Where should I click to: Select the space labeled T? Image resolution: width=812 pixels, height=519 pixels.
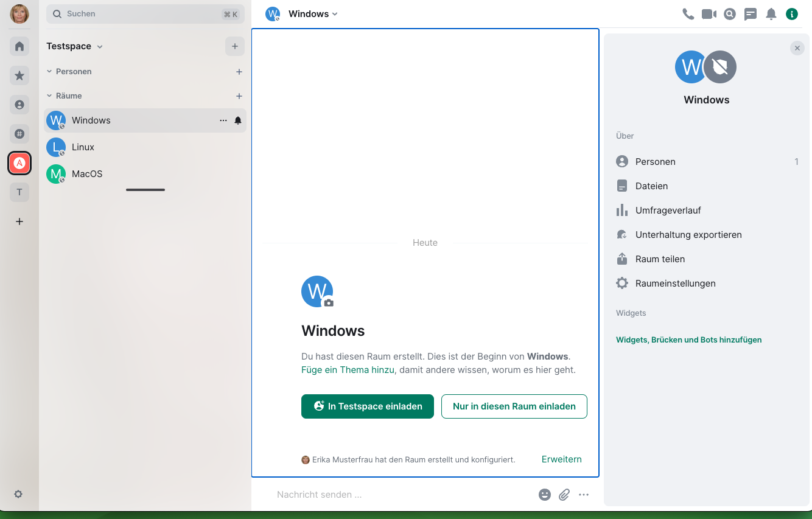pyautogui.click(x=19, y=192)
